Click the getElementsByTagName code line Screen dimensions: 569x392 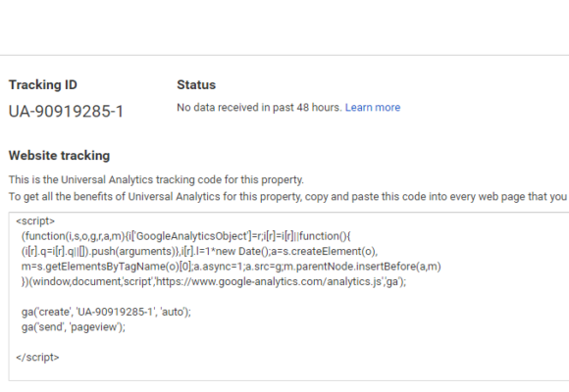[232, 267]
